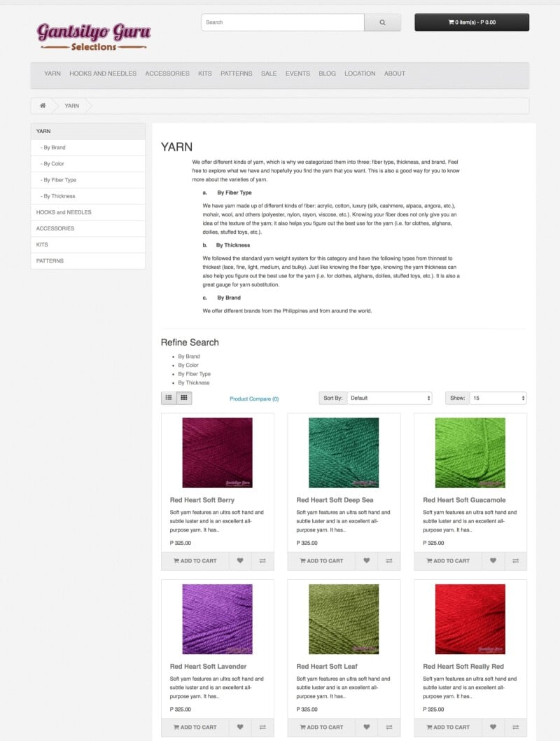
Task: Compare Red Heart Soft Deep Sea product
Action: [389, 561]
